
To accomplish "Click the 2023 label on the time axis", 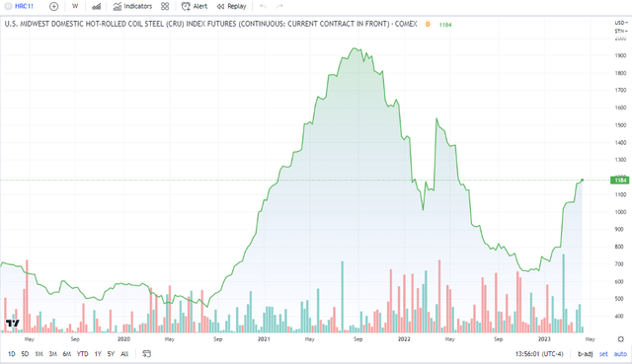I will coord(544,339).
